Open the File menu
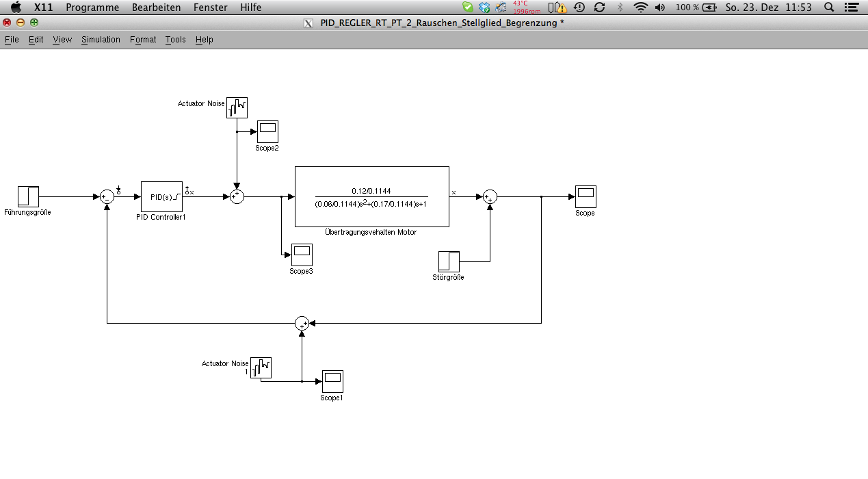The image size is (868, 479). click(x=12, y=40)
